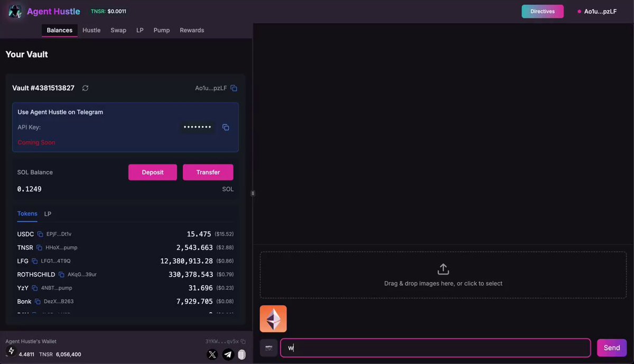Image resolution: width=634 pixels, height=364 pixels.
Task: Open the top LP tab
Action: (140, 30)
